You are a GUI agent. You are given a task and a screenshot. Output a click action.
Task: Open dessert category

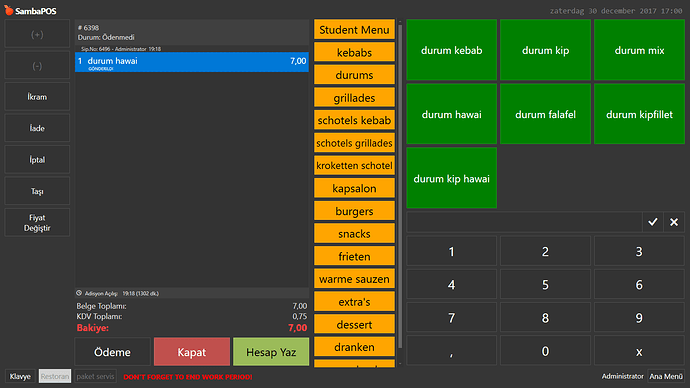[354, 325]
